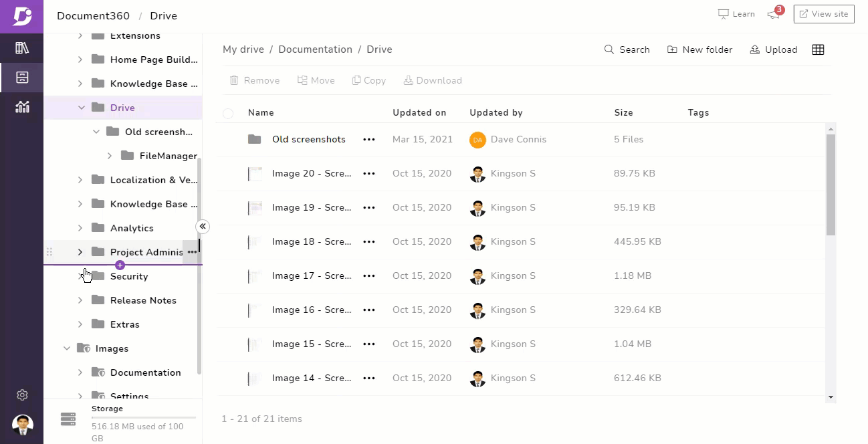
Task: Open more options for Image 14 row
Action: [x=368, y=378]
